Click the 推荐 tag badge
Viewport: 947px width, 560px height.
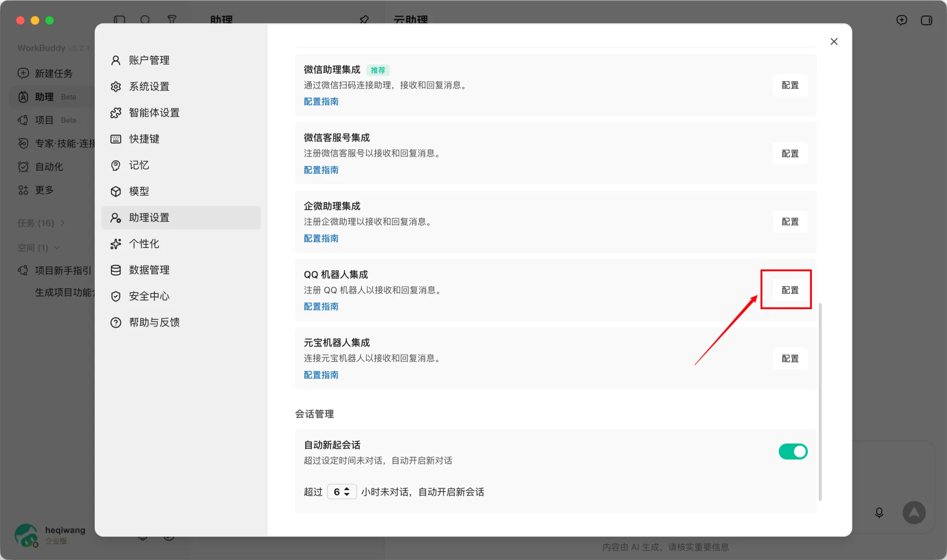coord(378,70)
